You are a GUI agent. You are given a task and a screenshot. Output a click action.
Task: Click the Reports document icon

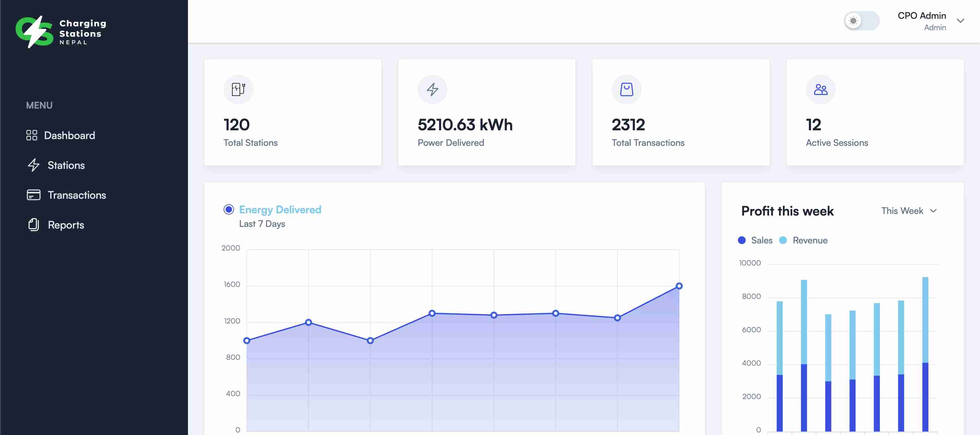pyautogui.click(x=33, y=225)
